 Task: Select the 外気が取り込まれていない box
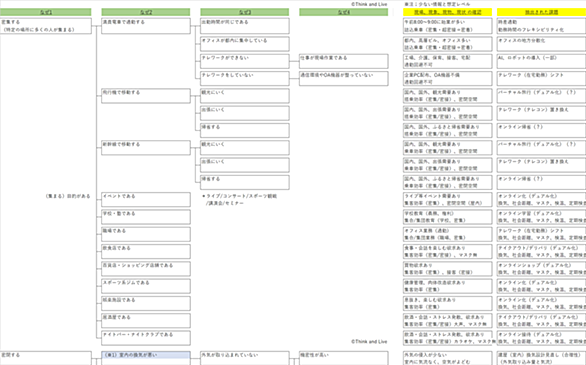(245, 358)
